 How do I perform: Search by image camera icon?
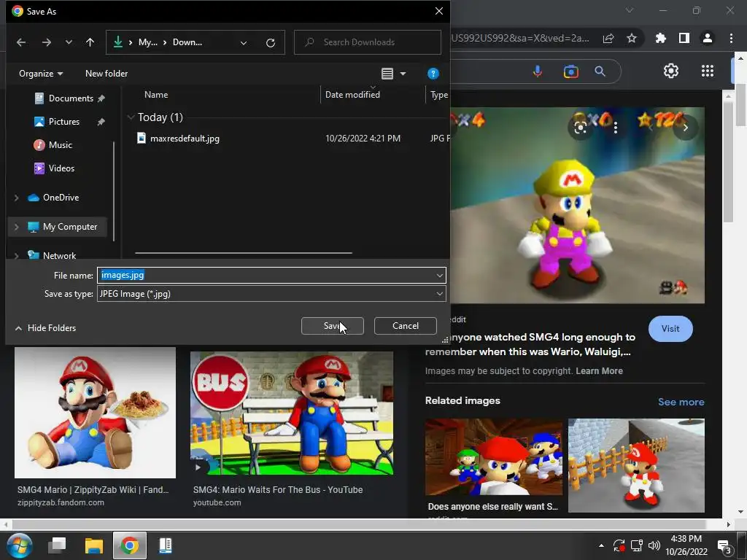point(570,71)
